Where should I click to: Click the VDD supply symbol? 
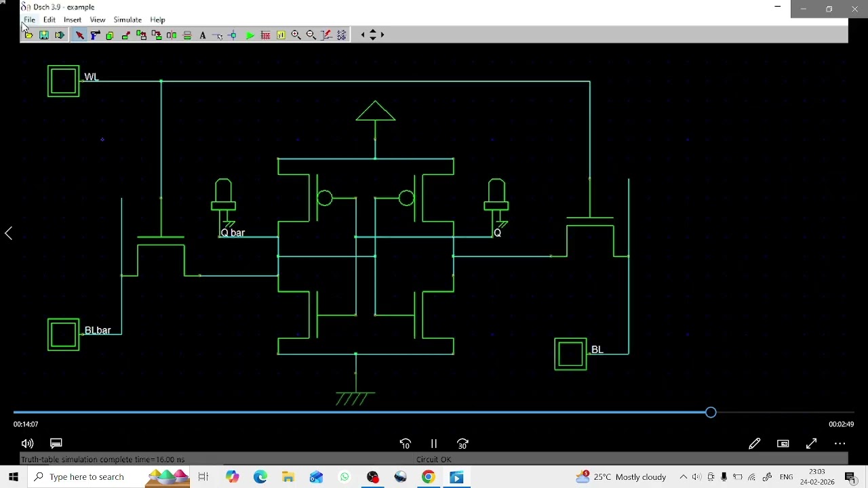376,112
